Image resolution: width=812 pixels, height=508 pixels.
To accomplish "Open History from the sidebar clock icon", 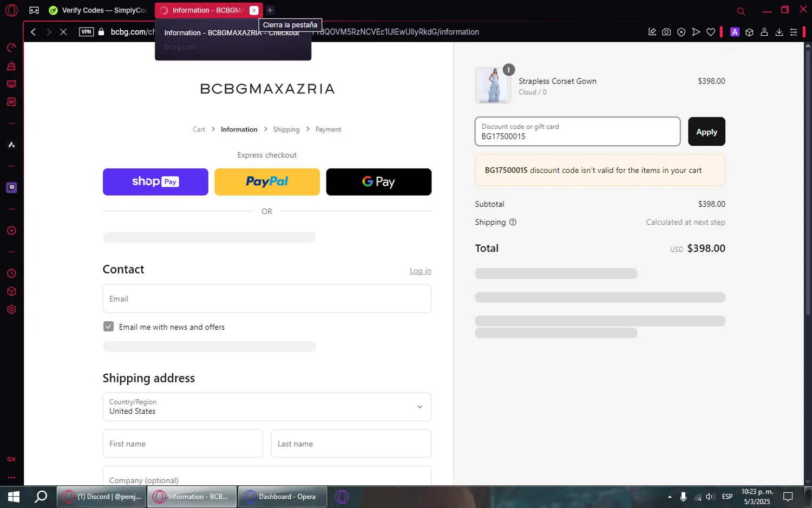I will tap(11, 273).
